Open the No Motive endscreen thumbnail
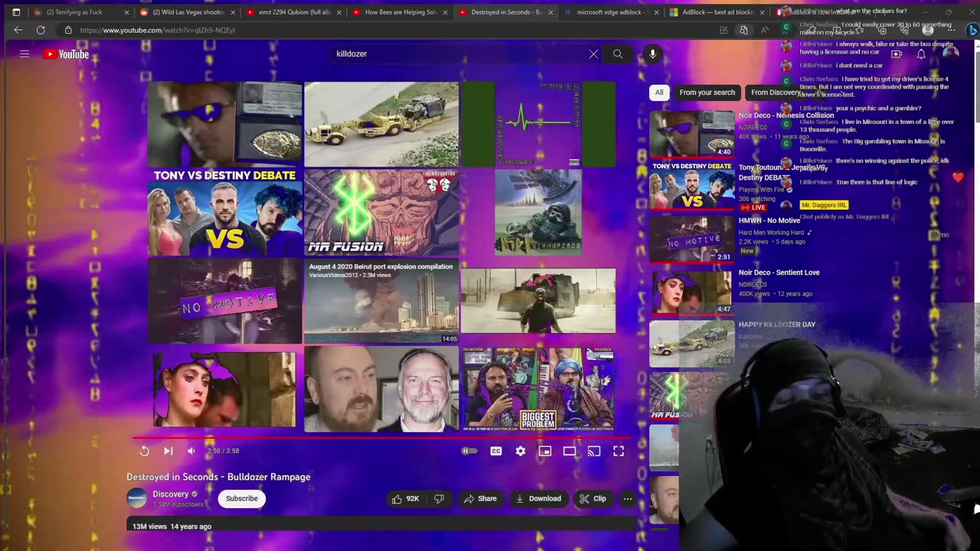The height and width of the screenshot is (551, 980). coord(225,301)
